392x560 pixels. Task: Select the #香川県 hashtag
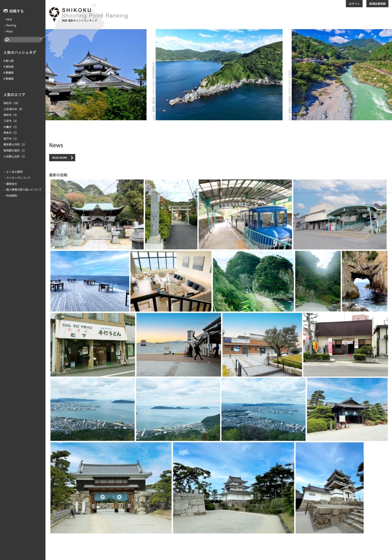point(9,61)
